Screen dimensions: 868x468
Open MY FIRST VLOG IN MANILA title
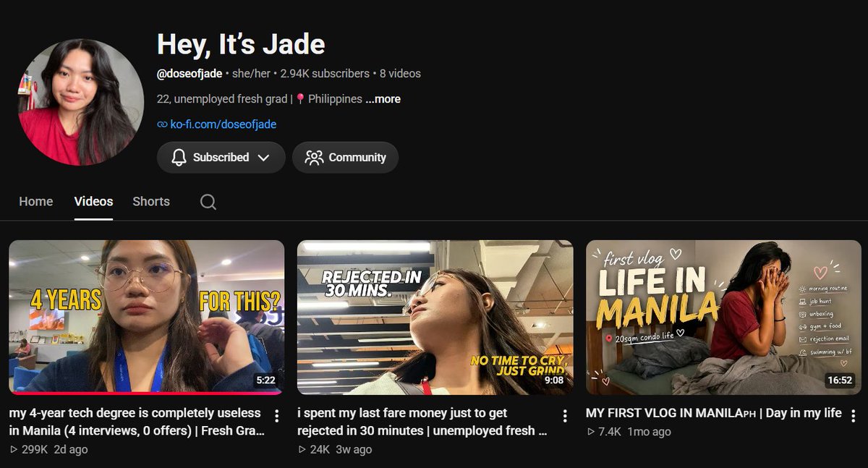(x=714, y=413)
